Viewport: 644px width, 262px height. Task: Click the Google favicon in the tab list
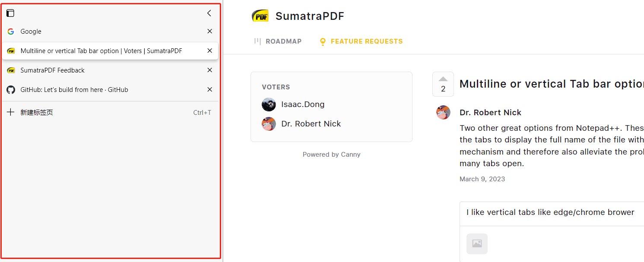[11, 32]
